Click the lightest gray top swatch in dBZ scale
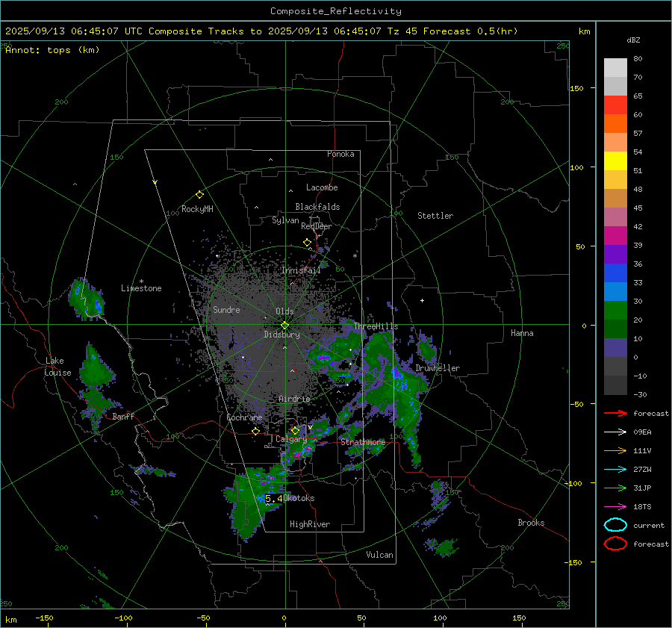Screen dimensions: 672x628 (615, 68)
